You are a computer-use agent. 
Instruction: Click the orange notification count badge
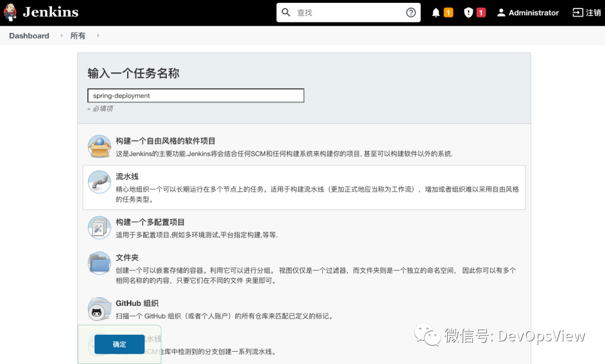448,13
